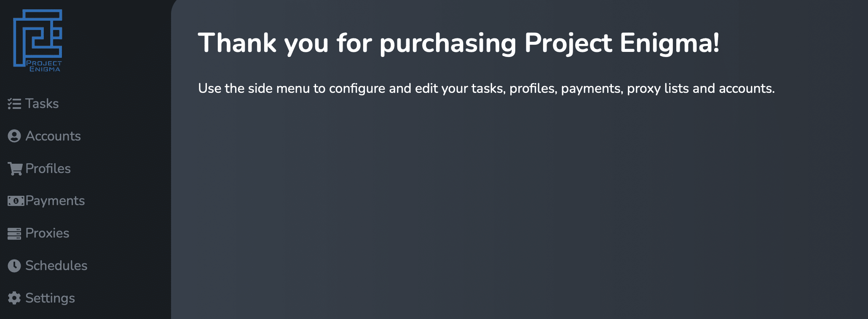This screenshot has width=868, height=319.
Task: Click the Profiles shopping cart icon
Action: (15, 169)
